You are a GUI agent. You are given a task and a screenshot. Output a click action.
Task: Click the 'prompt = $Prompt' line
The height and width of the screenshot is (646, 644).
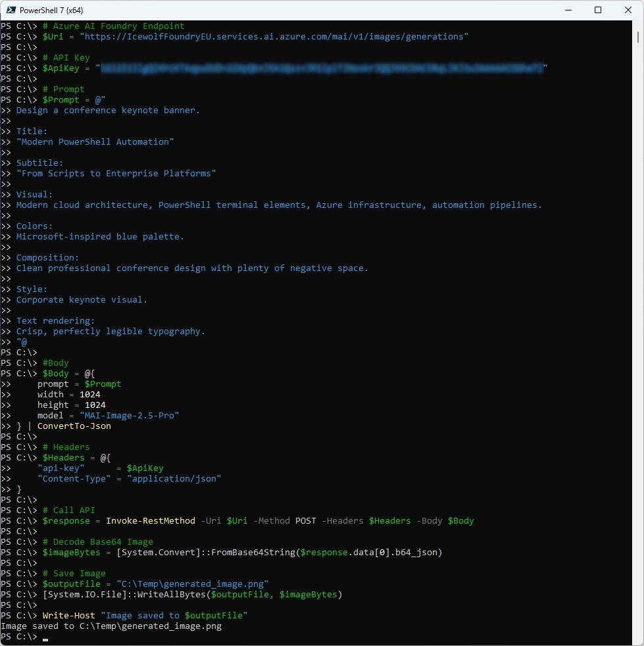(x=79, y=384)
